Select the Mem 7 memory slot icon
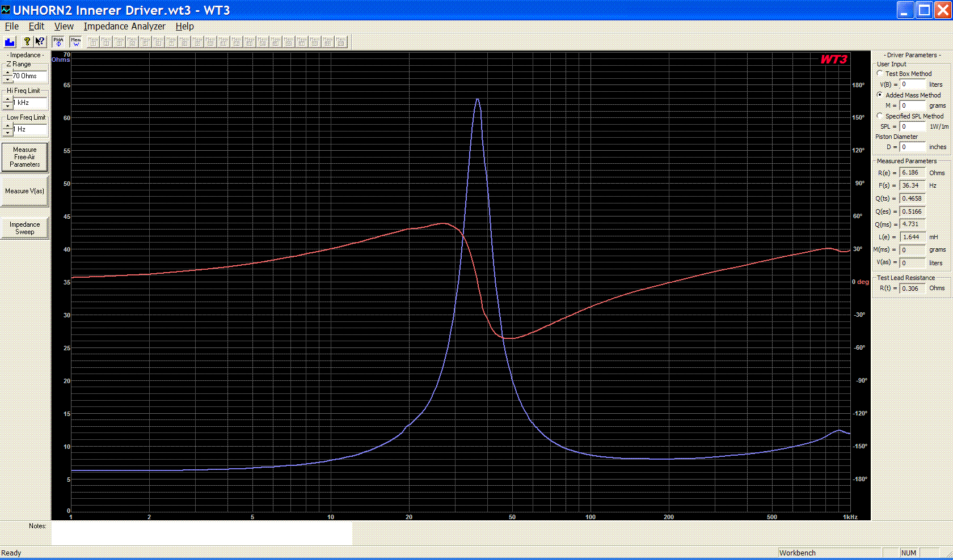 [171, 41]
